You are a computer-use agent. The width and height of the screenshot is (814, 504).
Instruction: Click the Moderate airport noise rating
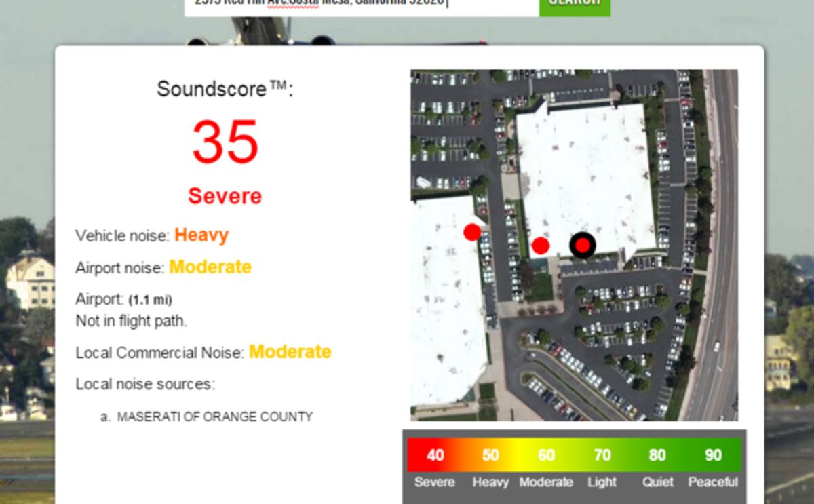tap(210, 267)
